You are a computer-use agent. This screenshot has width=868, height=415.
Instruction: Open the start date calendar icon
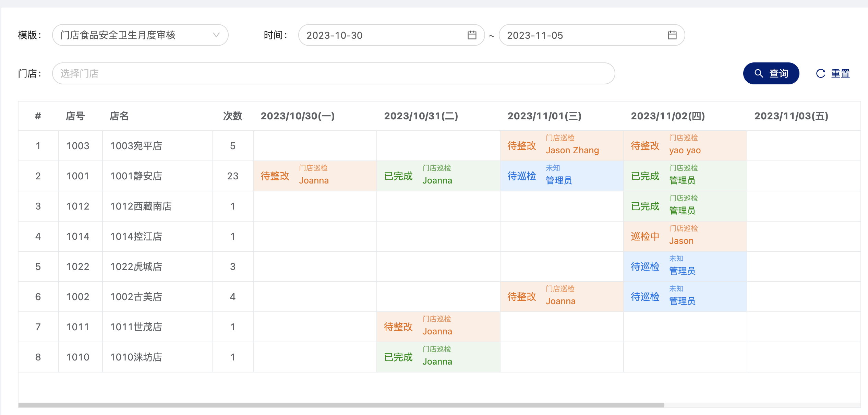pyautogui.click(x=472, y=35)
